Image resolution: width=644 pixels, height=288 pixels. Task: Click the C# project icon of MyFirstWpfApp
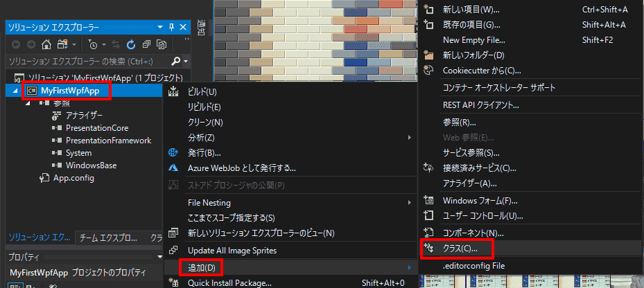(31, 91)
